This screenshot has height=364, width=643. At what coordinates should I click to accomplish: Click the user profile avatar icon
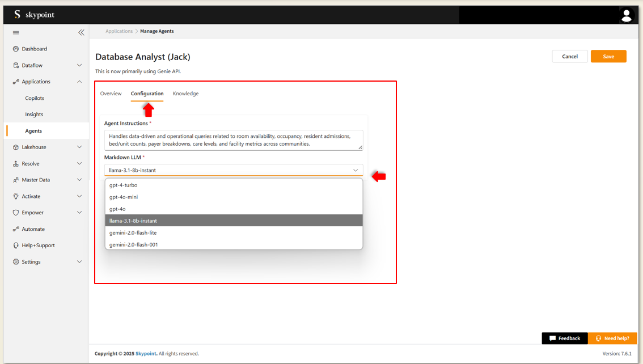[626, 15]
